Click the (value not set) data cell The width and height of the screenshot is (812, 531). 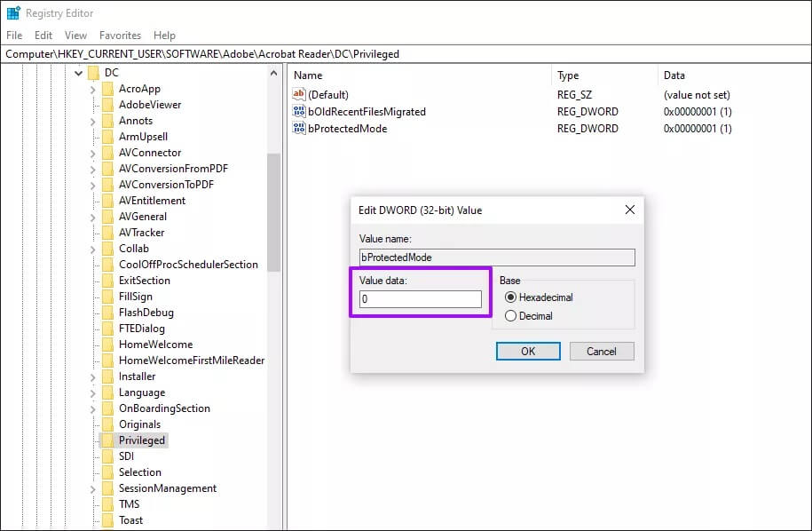697,95
